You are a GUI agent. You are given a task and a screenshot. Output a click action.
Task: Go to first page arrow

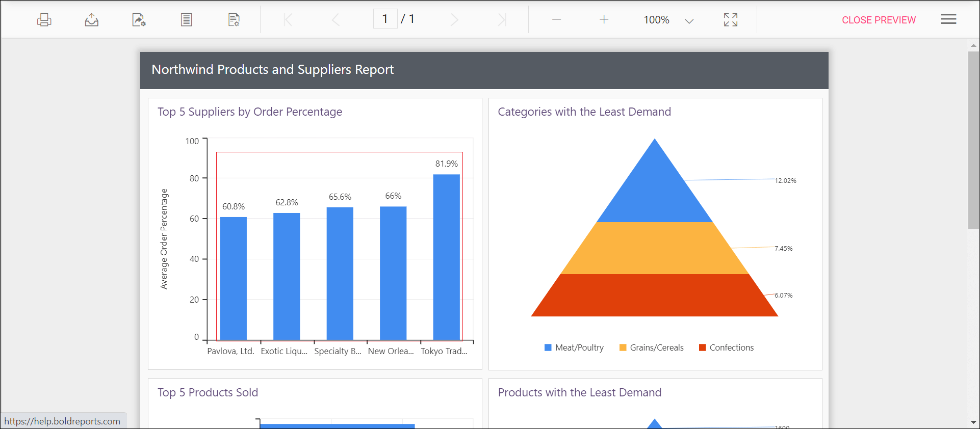[x=288, y=20]
